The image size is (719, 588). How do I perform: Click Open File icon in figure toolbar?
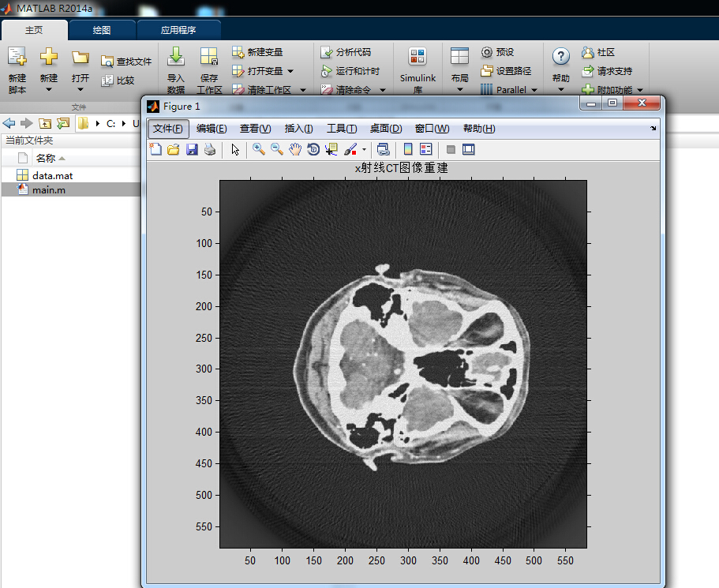(174, 149)
